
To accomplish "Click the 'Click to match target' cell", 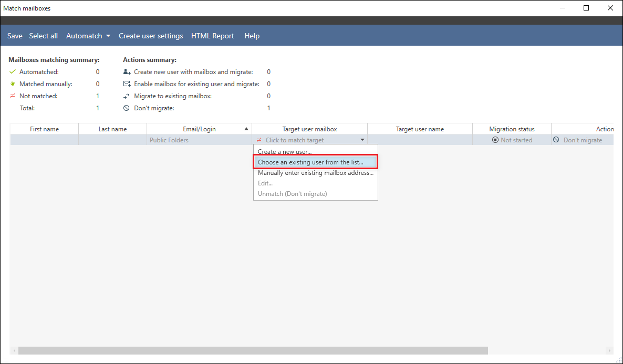I will click(309, 140).
